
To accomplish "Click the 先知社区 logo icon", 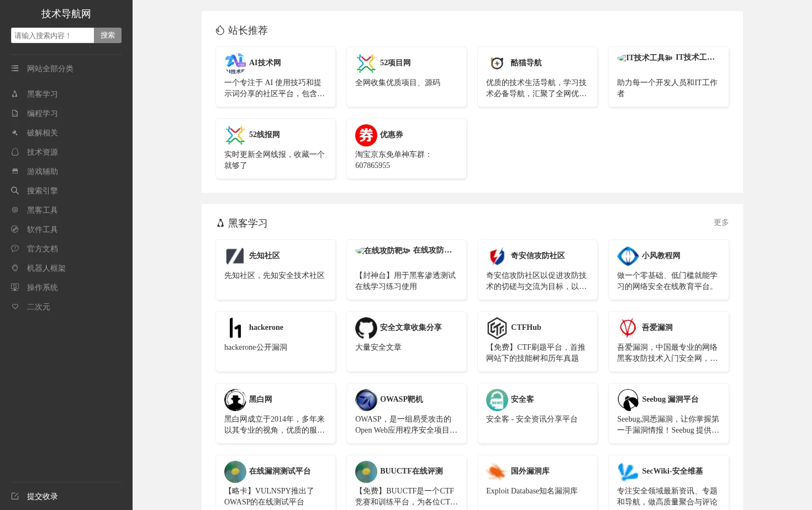I will point(235,256).
